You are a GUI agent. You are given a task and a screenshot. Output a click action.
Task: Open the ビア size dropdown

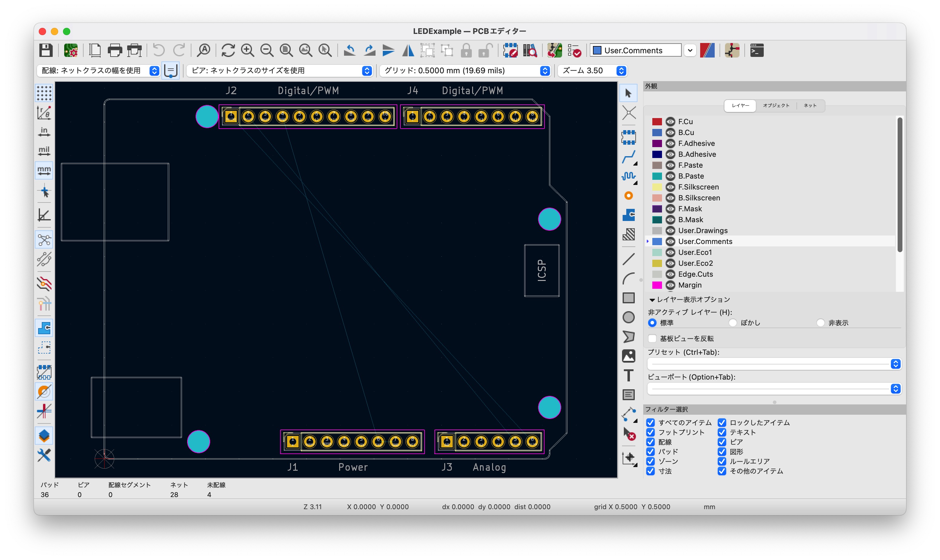coord(280,71)
